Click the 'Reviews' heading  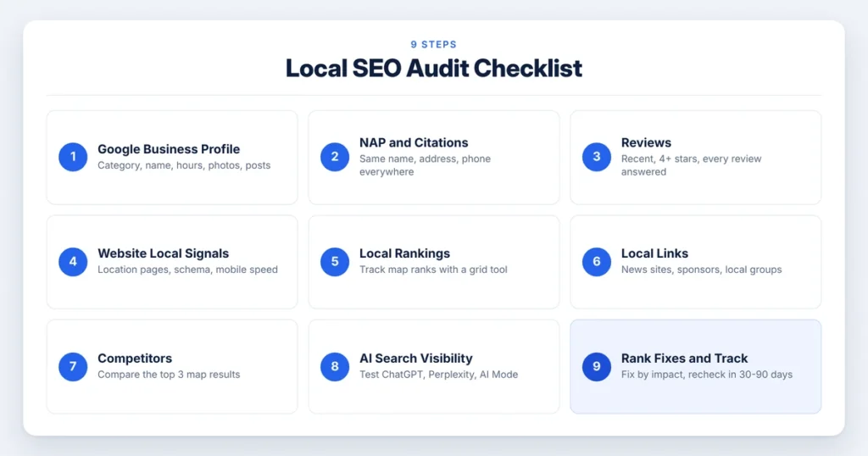coord(646,142)
